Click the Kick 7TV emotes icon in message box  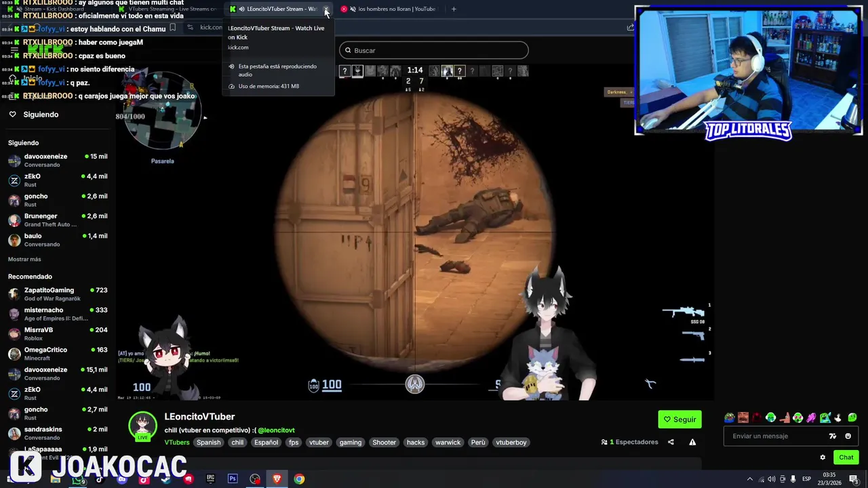833,436
